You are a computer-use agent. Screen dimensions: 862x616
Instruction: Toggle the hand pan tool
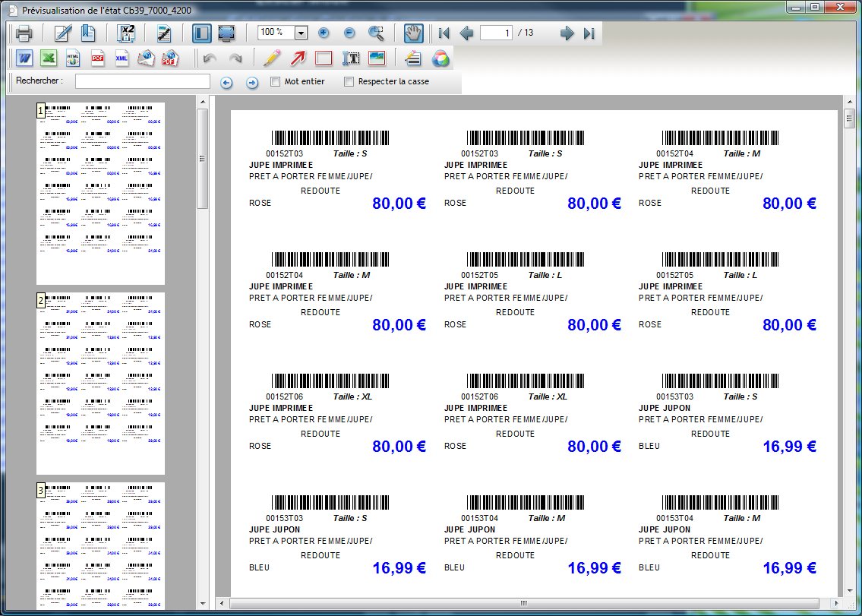(413, 33)
